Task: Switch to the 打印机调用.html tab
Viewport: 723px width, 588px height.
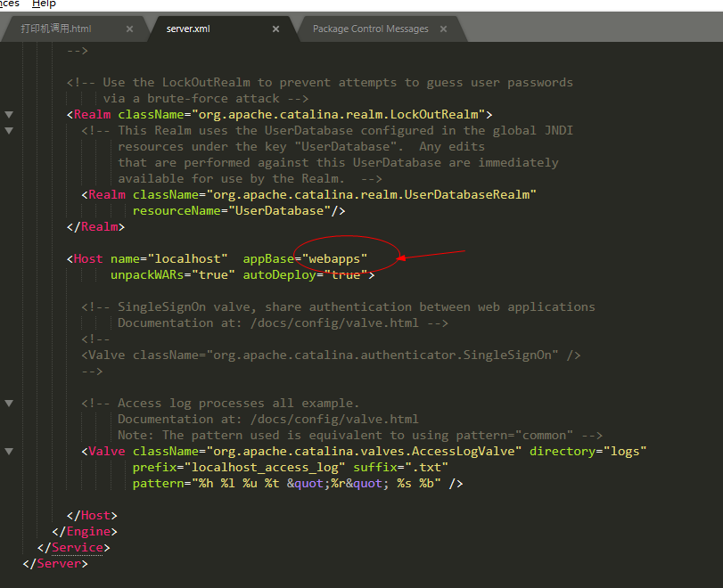Action: (56, 29)
